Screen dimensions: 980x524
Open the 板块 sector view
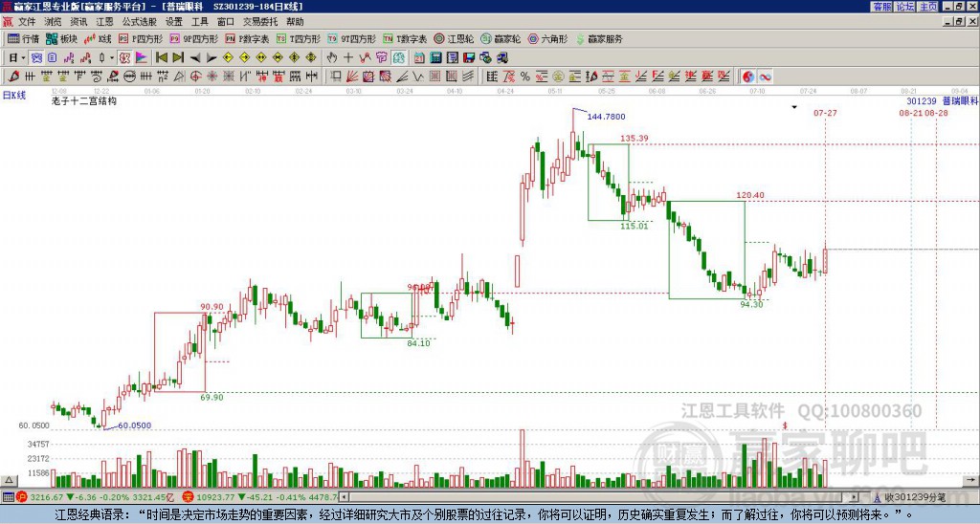[62, 38]
